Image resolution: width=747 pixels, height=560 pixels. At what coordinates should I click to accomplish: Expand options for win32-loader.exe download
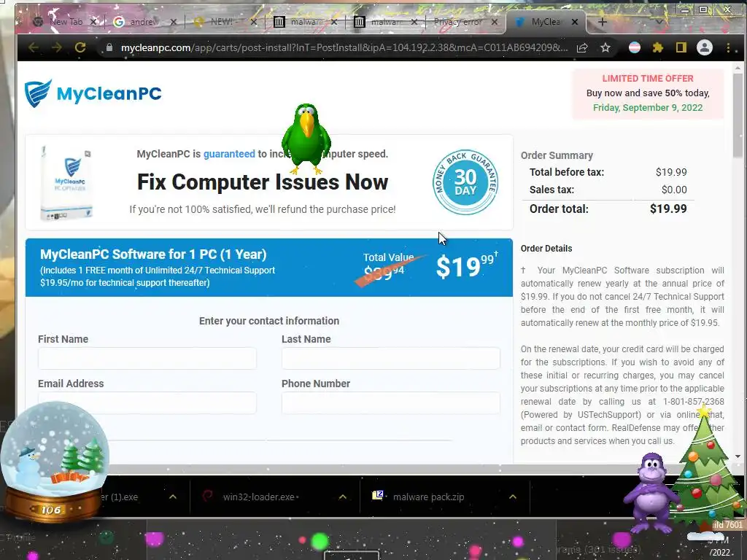pos(343,497)
